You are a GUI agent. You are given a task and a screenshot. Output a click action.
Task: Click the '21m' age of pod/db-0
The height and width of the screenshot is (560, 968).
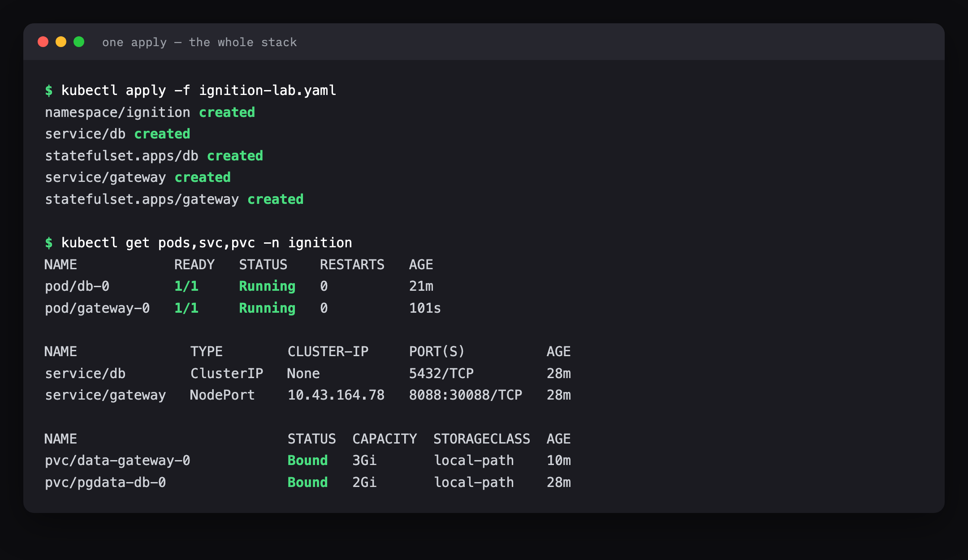pyautogui.click(x=421, y=286)
